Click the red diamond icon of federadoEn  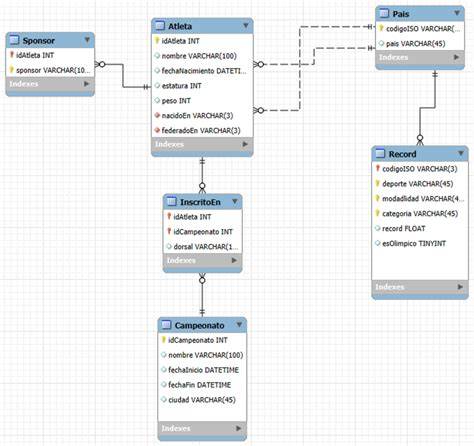point(157,130)
